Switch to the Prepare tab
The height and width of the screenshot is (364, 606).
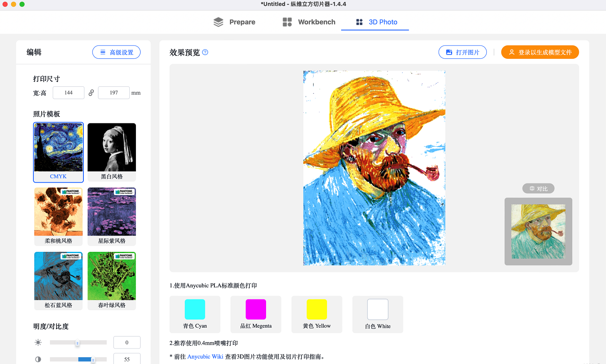(234, 22)
